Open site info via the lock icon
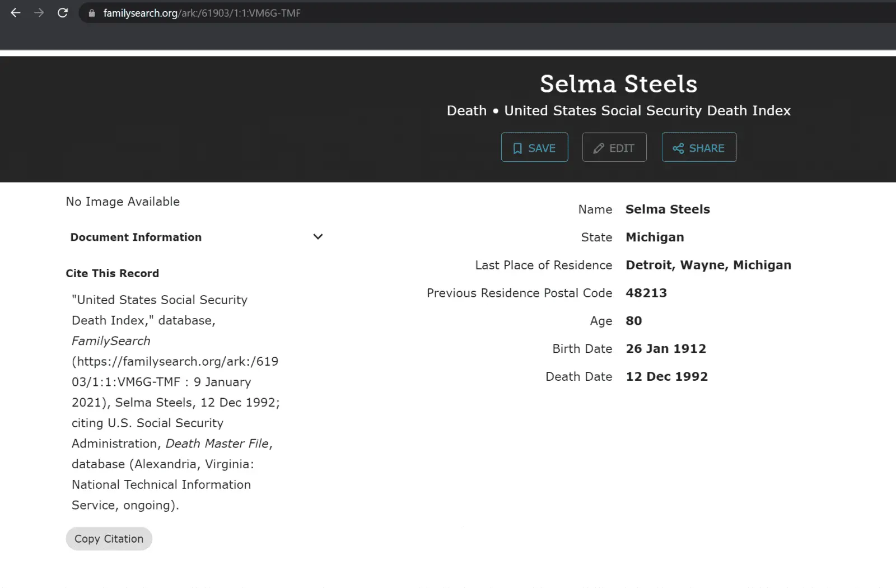This screenshot has height=588, width=896. click(92, 13)
